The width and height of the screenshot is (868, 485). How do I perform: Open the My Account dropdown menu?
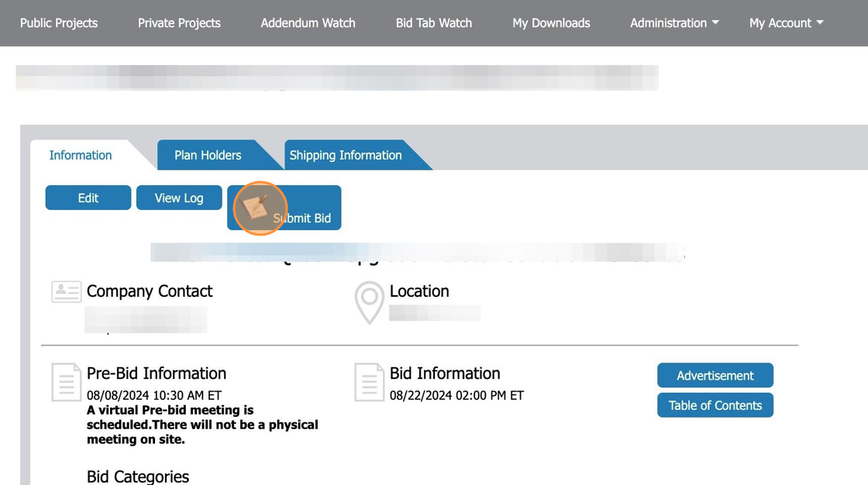pyautogui.click(x=785, y=22)
